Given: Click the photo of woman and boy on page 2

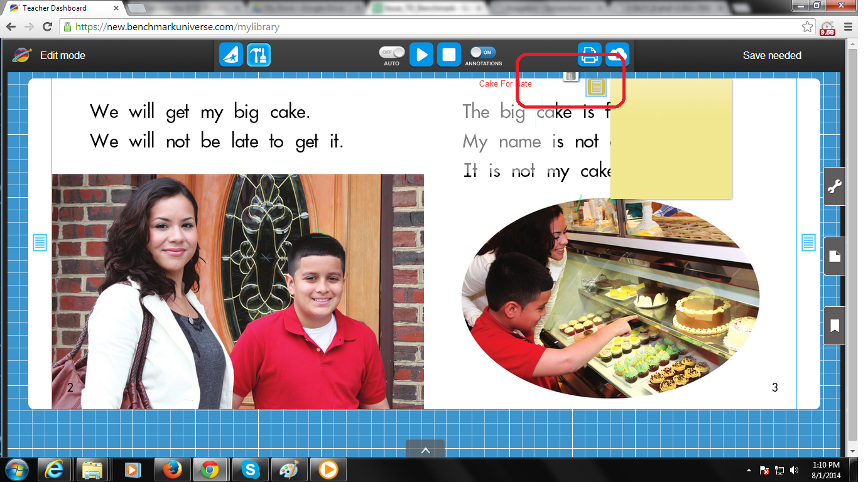Looking at the screenshot, I should [x=238, y=292].
